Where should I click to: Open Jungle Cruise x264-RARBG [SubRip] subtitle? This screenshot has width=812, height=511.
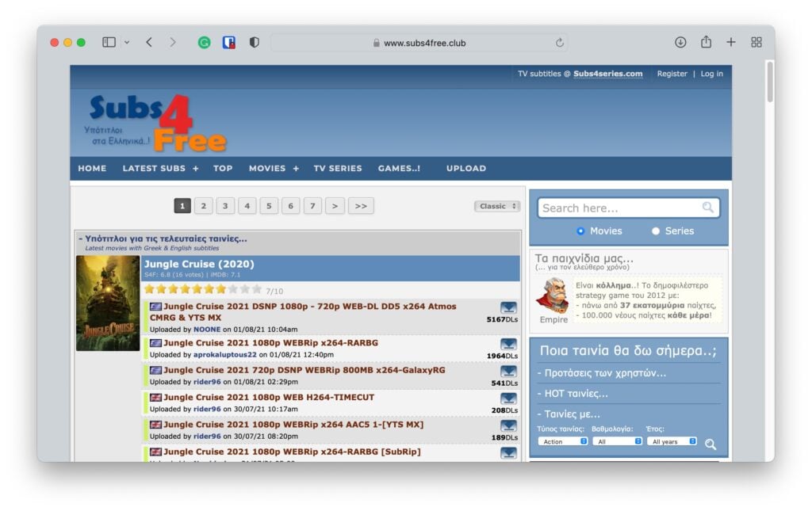coord(292,452)
